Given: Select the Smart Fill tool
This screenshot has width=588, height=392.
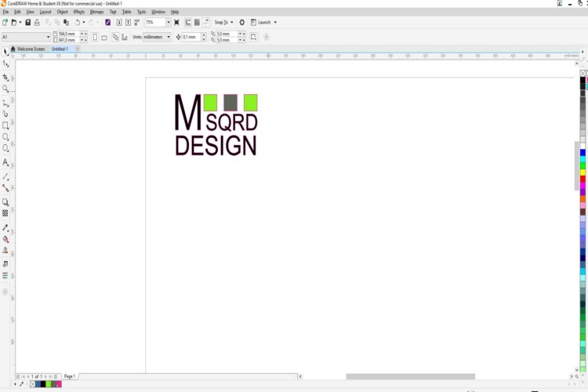Looking at the screenshot, I should point(5,250).
